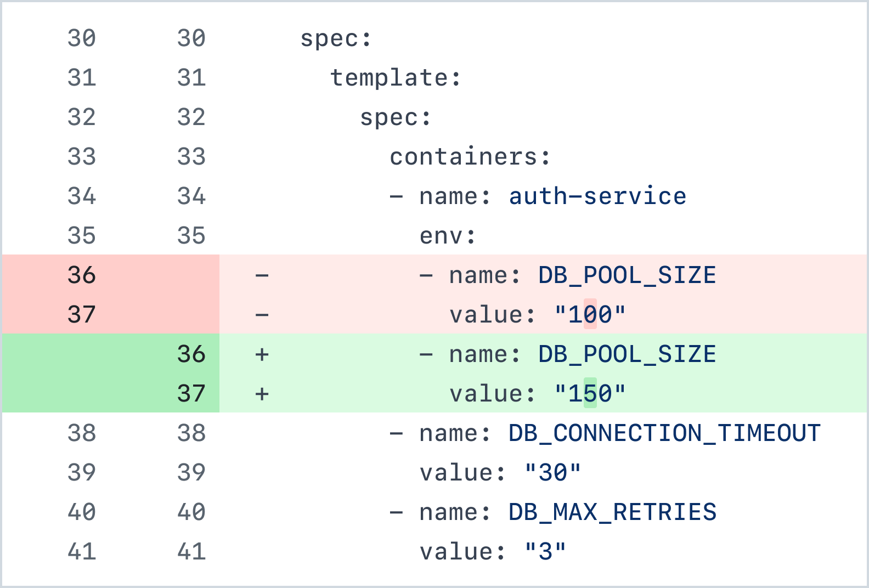The height and width of the screenshot is (588, 869).
Task: Select old line number 37 in red gutter
Action: pos(82,315)
